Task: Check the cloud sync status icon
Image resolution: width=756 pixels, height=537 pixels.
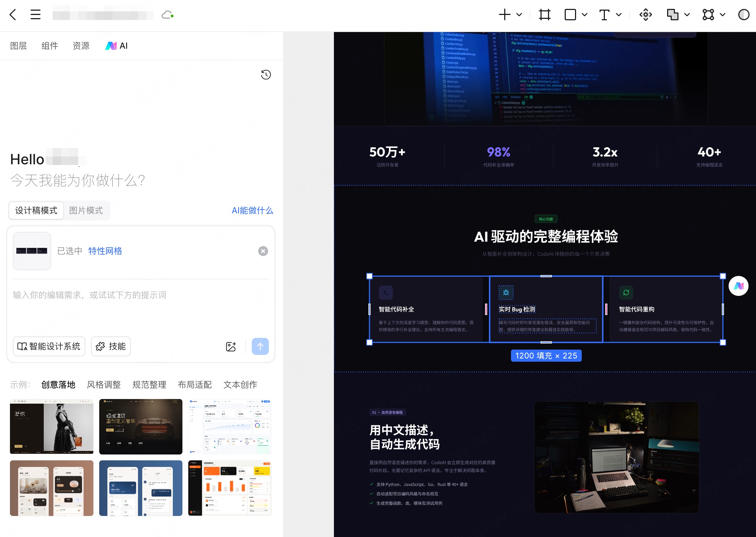Action: click(x=167, y=15)
